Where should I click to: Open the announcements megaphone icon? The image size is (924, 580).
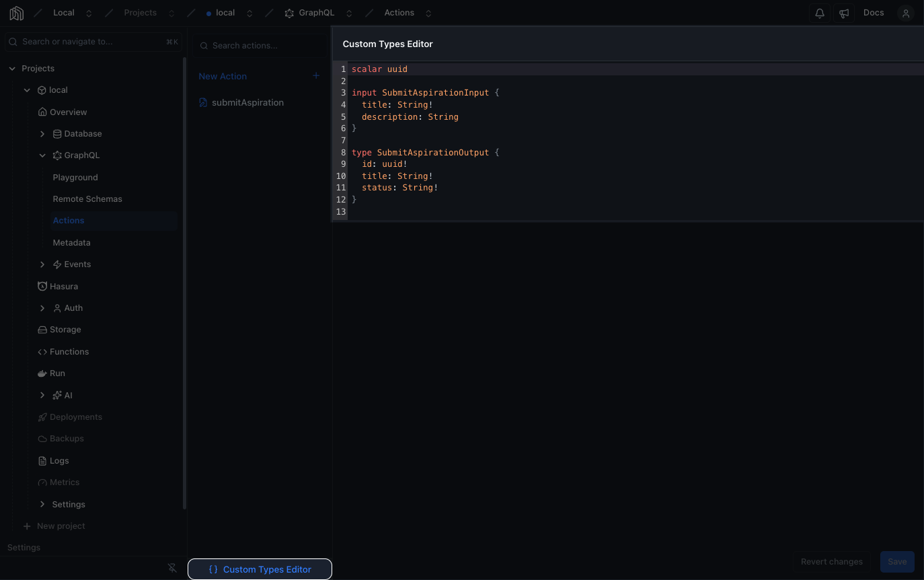[x=844, y=13]
